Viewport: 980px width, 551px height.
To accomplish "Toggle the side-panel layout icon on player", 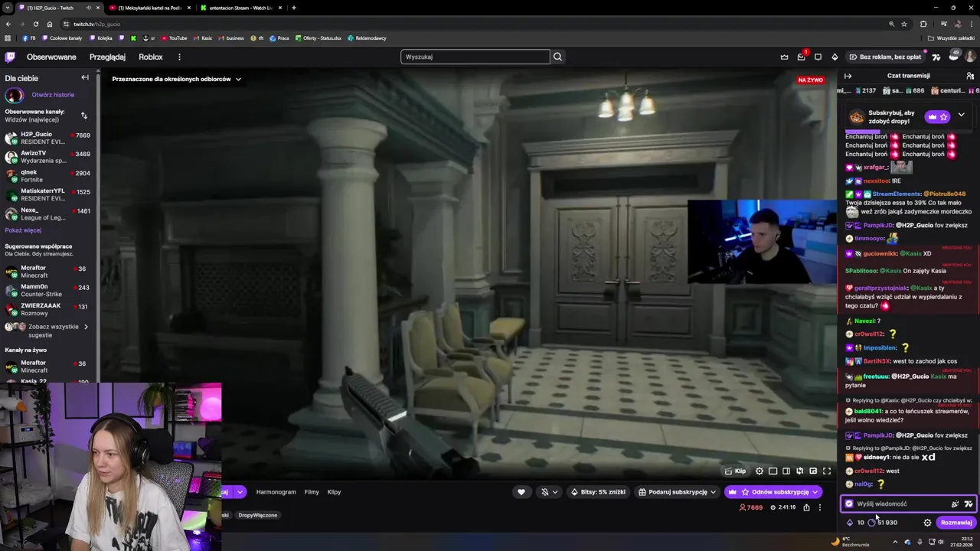I will [786, 471].
